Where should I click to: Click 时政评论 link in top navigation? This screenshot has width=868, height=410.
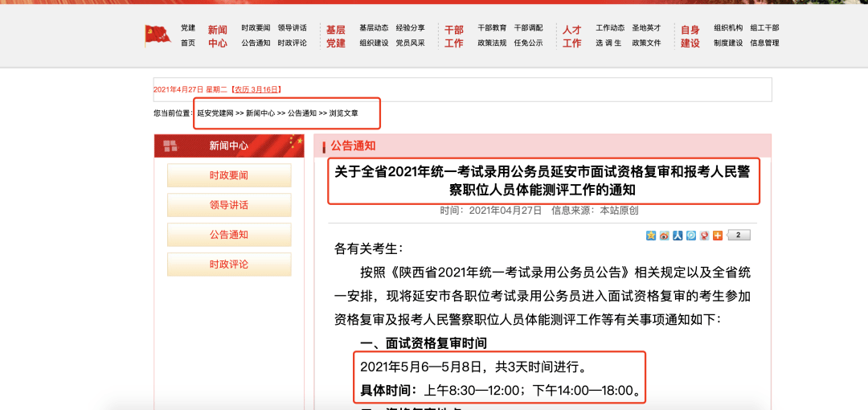[293, 43]
